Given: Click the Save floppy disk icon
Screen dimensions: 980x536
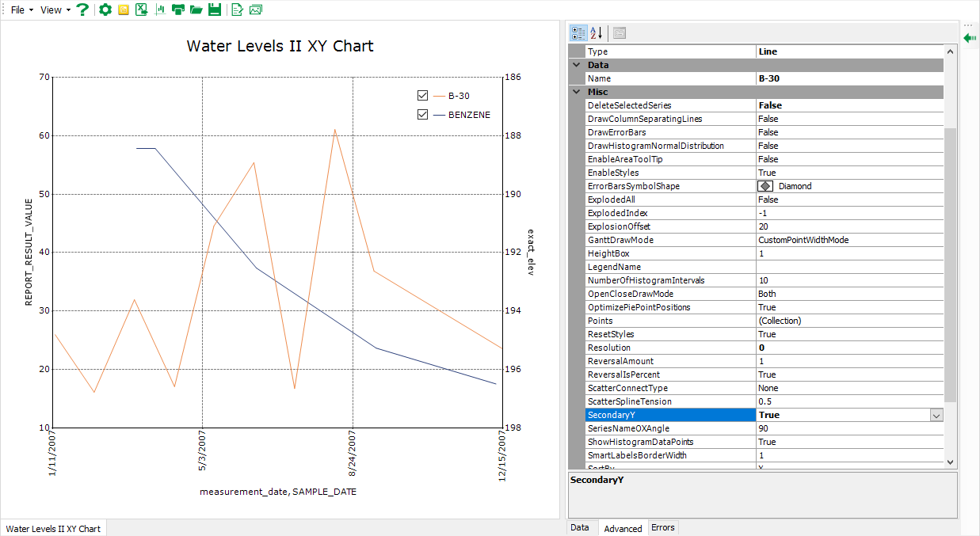Looking at the screenshot, I should click(214, 10).
